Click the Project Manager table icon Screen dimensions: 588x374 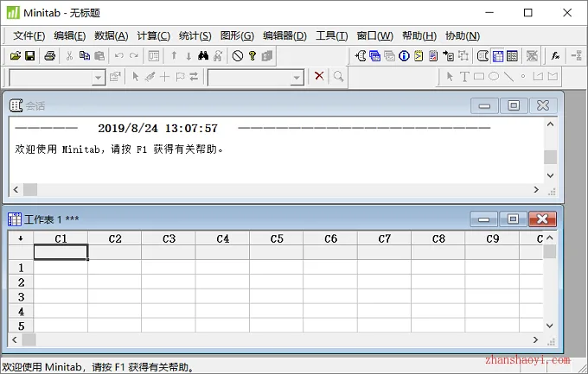coord(512,56)
